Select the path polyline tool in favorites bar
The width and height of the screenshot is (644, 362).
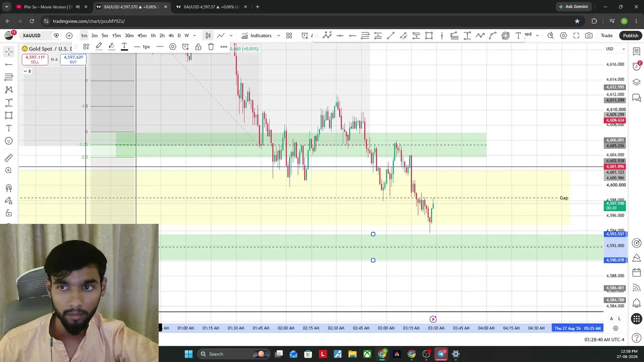point(480,36)
